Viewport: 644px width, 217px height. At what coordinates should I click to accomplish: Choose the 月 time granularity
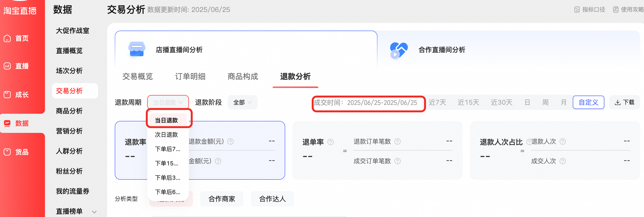tap(563, 103)
